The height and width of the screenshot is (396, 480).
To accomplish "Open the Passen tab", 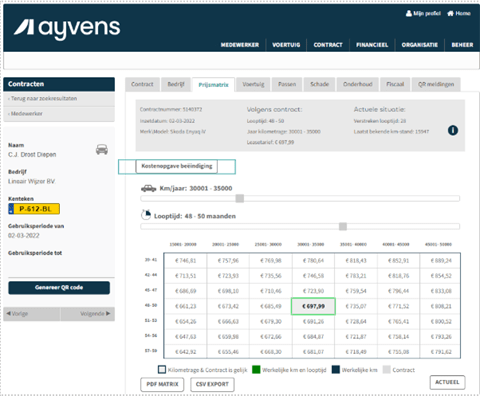I will tap(287, 84).
